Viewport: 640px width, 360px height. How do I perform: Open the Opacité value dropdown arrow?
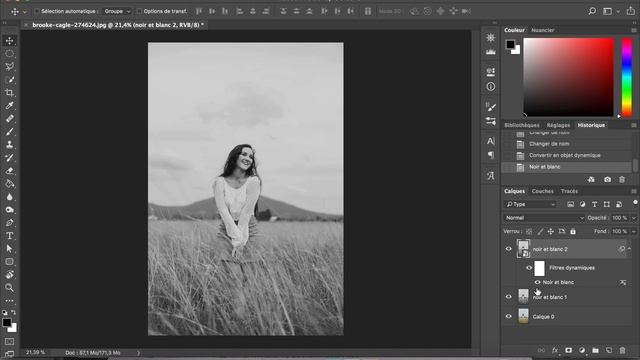[633, 218]
